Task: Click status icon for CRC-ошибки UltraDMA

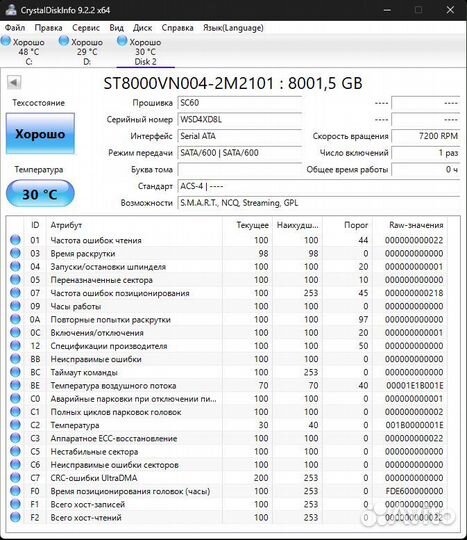Action: (15, 478)
